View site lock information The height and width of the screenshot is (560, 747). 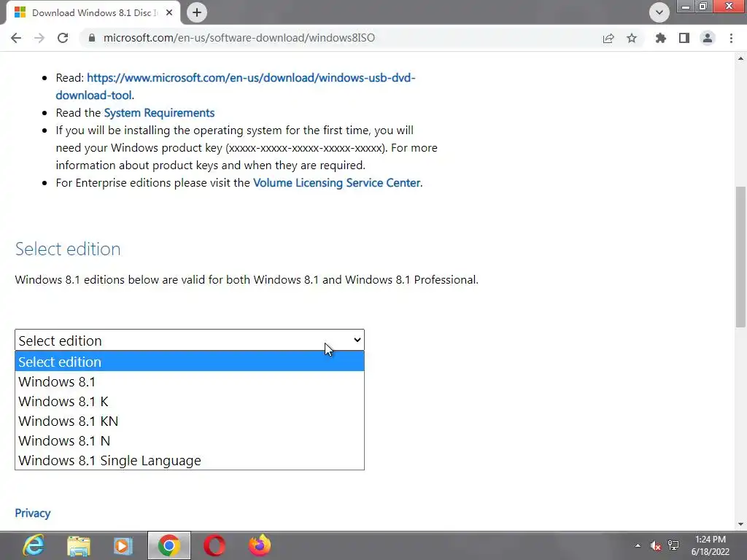point(92,38)
